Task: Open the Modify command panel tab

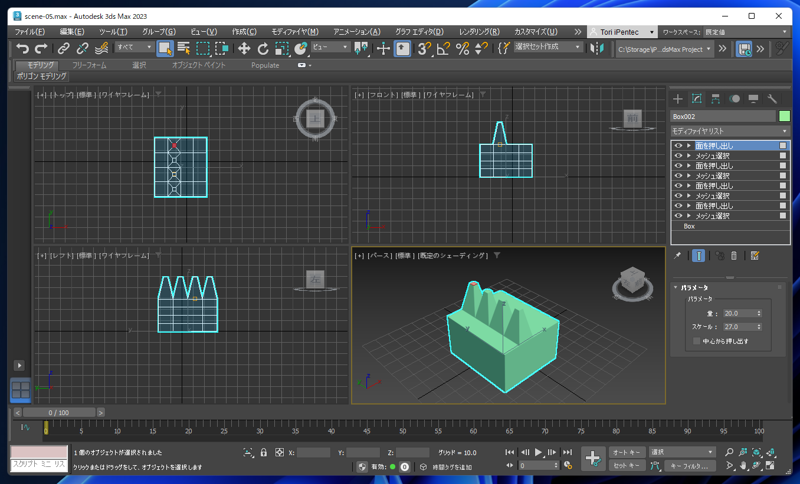Action: (696, 98)
